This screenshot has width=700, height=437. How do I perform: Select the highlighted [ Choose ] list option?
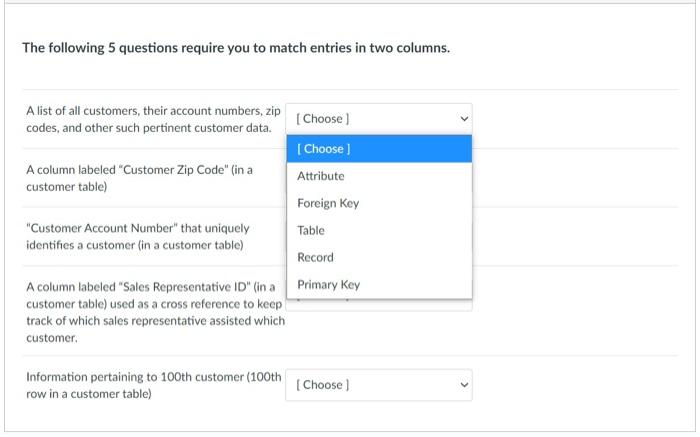click(379, 149)
